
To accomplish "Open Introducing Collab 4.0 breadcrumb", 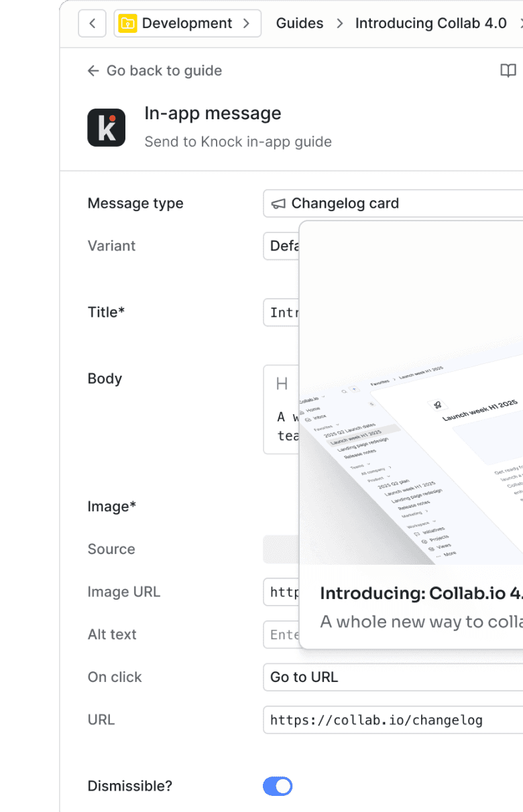I will point(430,23).
